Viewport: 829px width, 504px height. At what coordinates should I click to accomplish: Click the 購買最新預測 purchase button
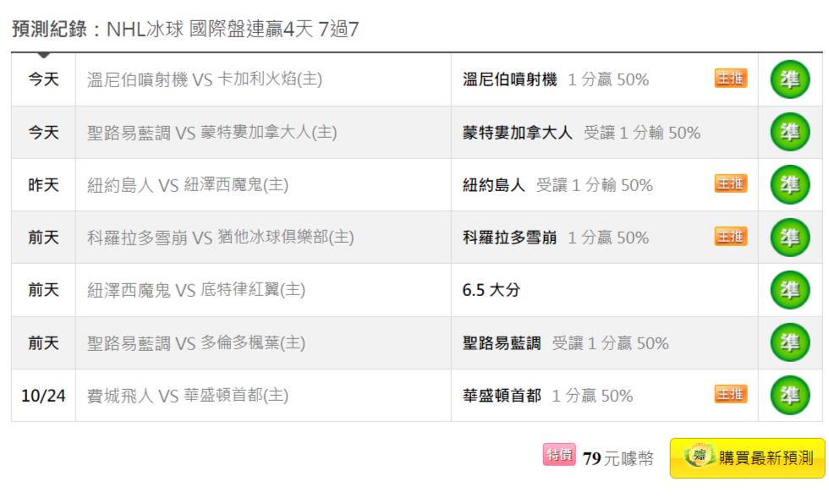747,458
